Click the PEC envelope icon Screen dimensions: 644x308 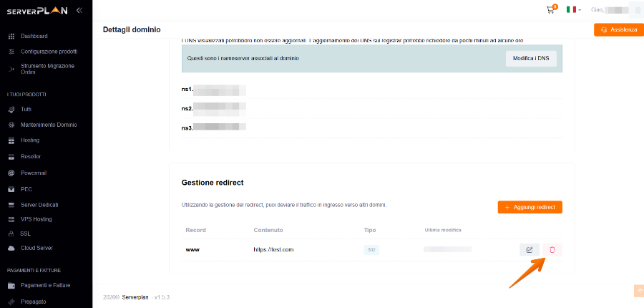coord(11,190)
